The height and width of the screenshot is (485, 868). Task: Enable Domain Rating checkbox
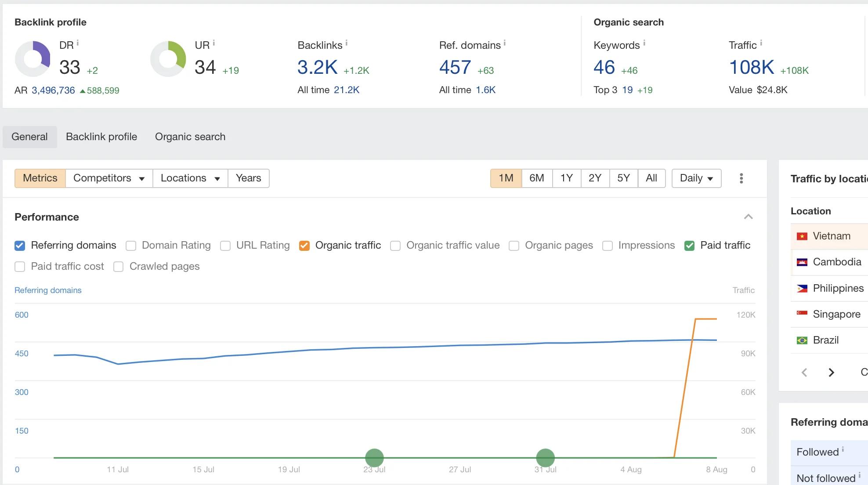tap(131, 246)
